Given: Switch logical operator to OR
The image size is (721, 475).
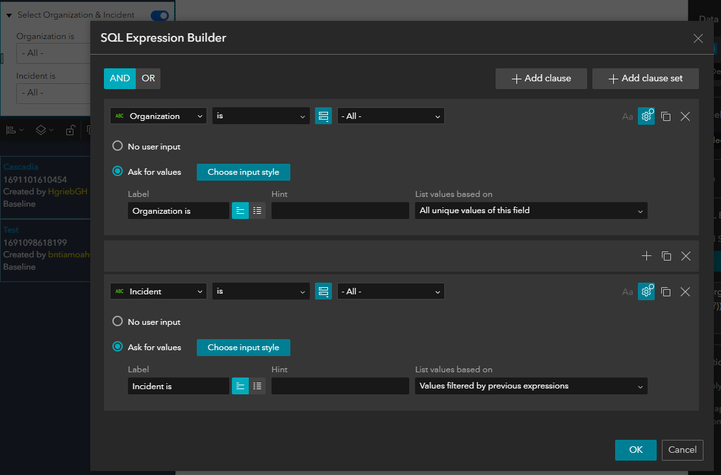Looking at the screenshot, I should pos(148,78).
